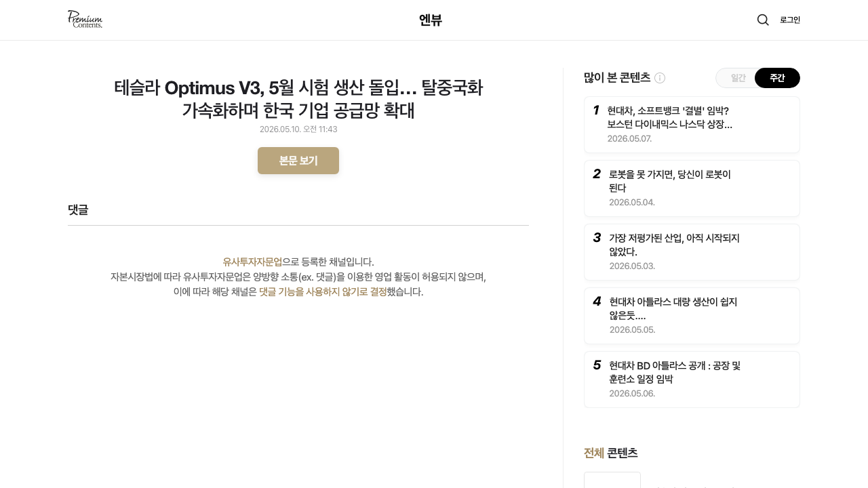Open the Premium Contents logo link
This screenshot has width=868, height=488.
point(85,20)
